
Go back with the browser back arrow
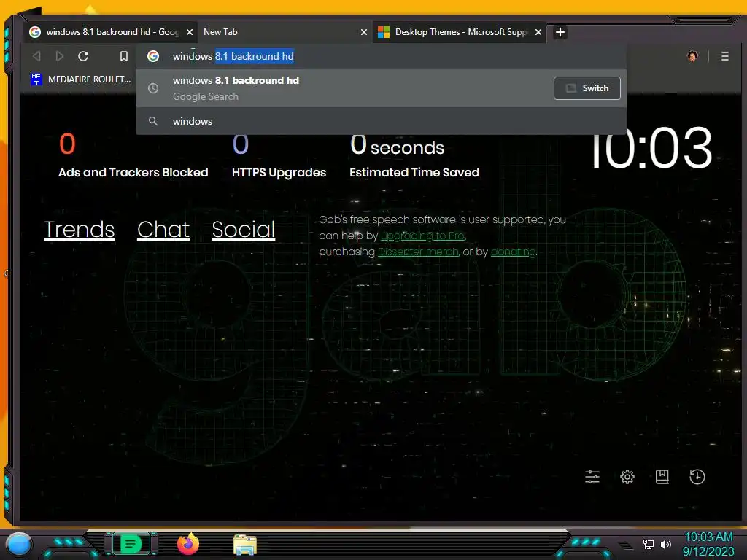pos(36,56)
